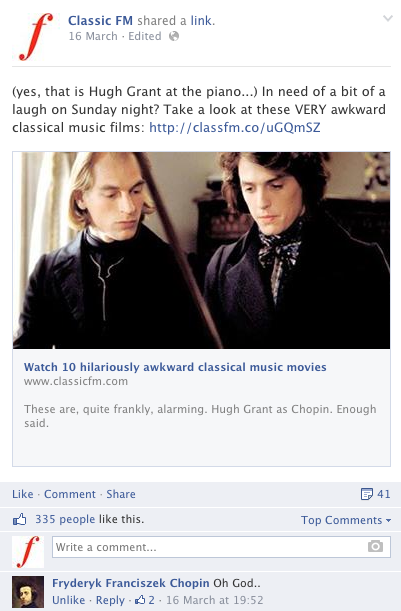This screenshot has height=611, width=401.
Task: Reply to the Oh God comment
Action: coord(110,600)
